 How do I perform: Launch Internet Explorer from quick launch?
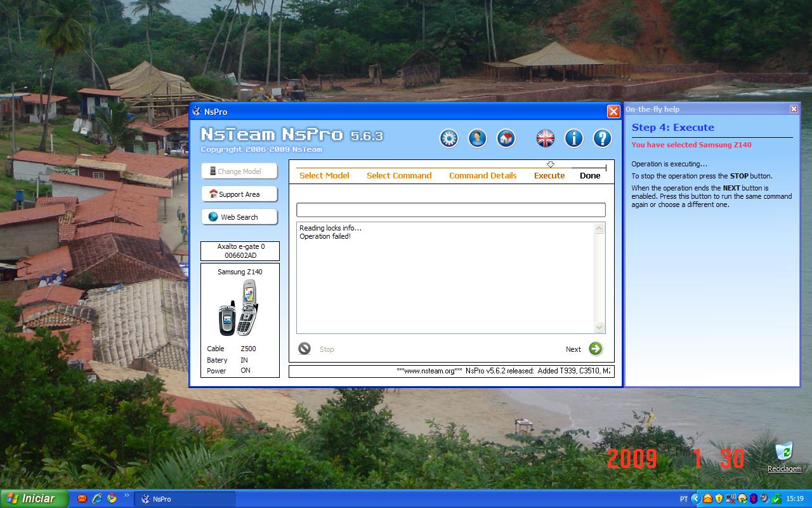[x=97, y=498]
